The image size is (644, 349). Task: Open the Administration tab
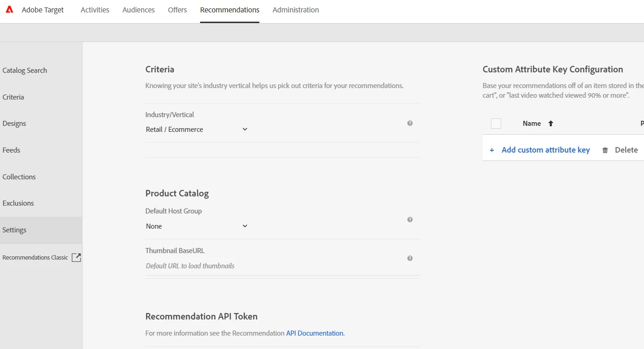click(x=295, y=10)
